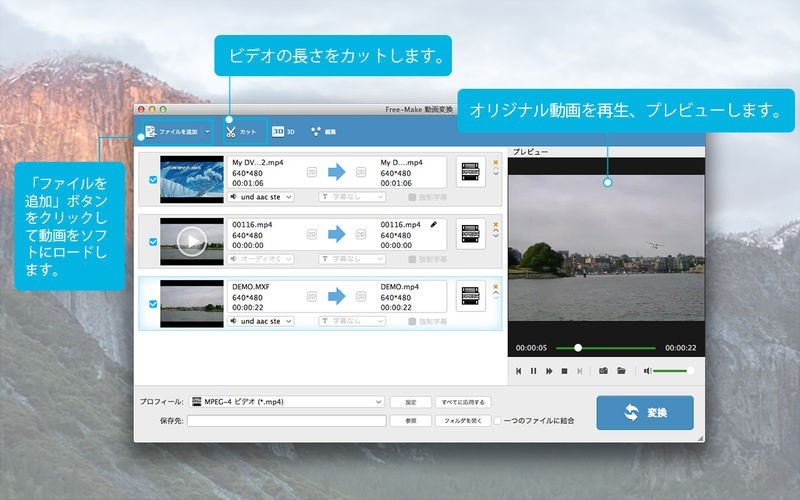Stop the preview video

coord(564,370)
